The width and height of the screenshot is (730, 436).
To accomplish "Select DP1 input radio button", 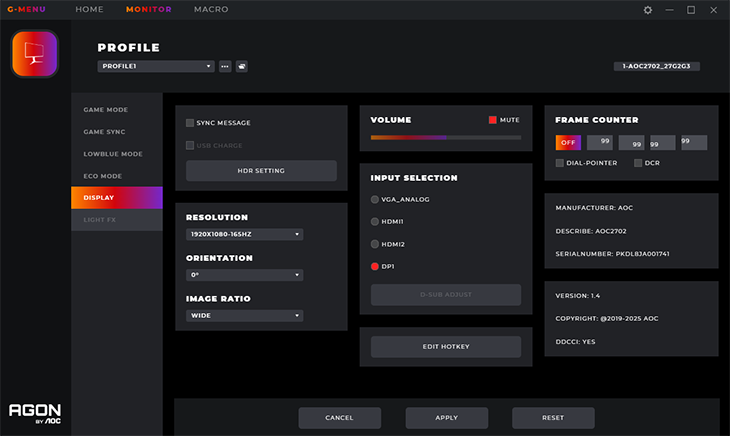I will (x=375, y=266).
